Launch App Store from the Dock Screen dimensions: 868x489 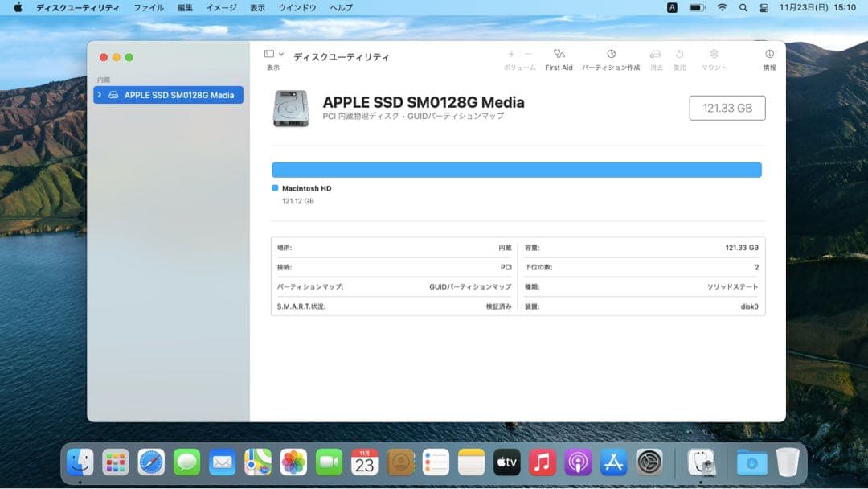coord(613,462)
